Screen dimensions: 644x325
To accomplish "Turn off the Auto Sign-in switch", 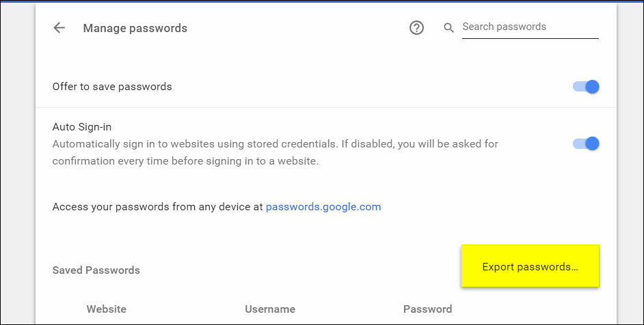I will coord(587,143).
